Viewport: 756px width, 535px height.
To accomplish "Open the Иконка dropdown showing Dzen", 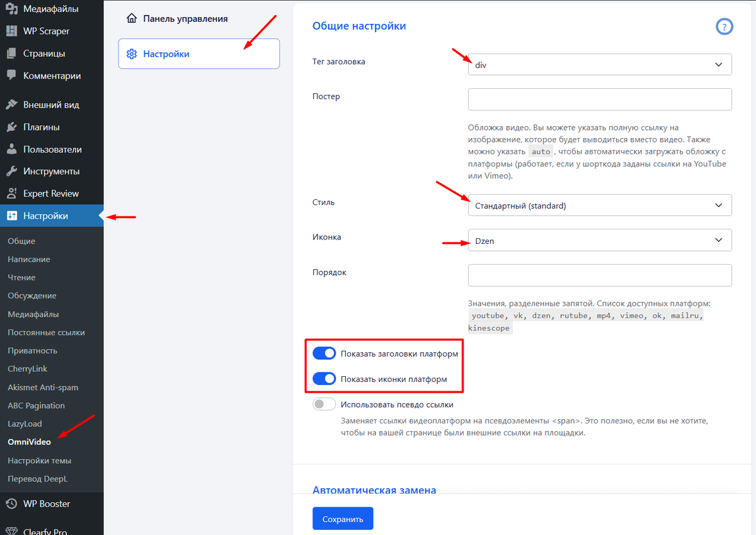I will tap(600, 239).
